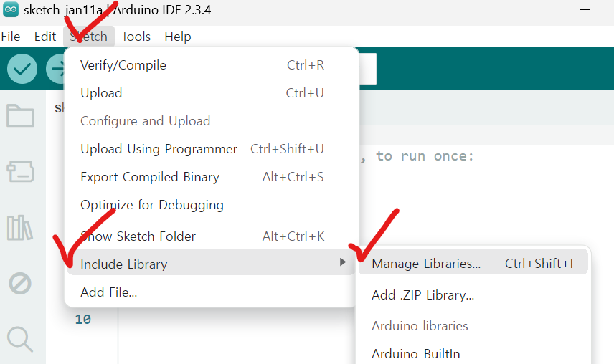The height and width of the screenshot is (364, 614).
Task: Open the Debug sidebar icon
Action: point(20,284)
